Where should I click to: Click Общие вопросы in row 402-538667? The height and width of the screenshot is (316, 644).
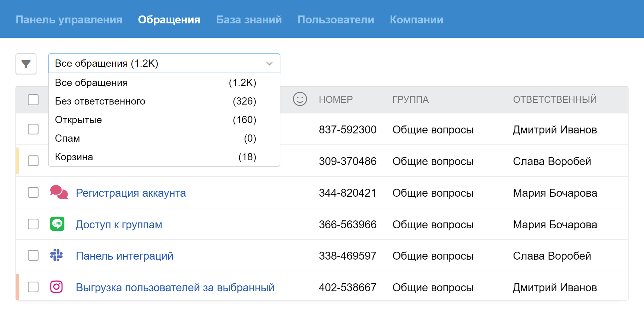[x=433, y=287]
